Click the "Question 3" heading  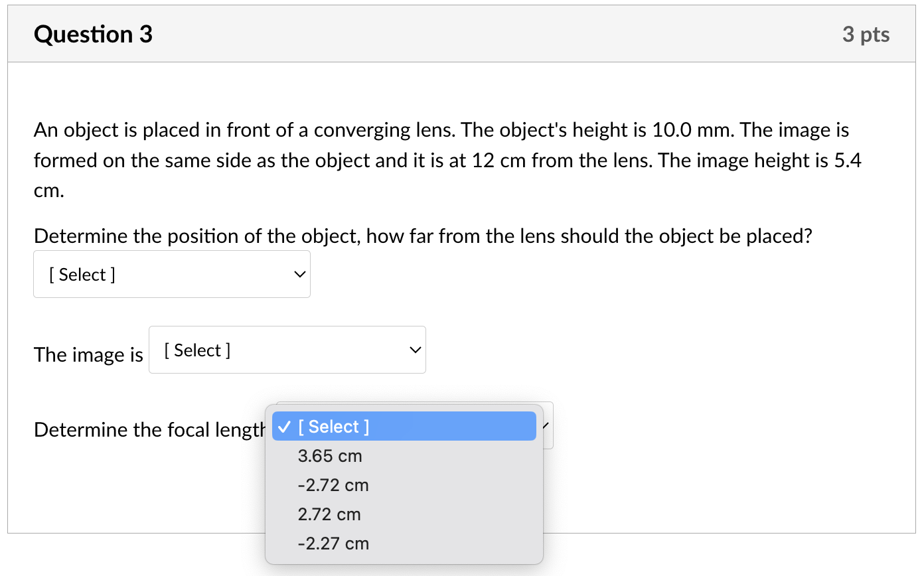[x=92, y=33]
